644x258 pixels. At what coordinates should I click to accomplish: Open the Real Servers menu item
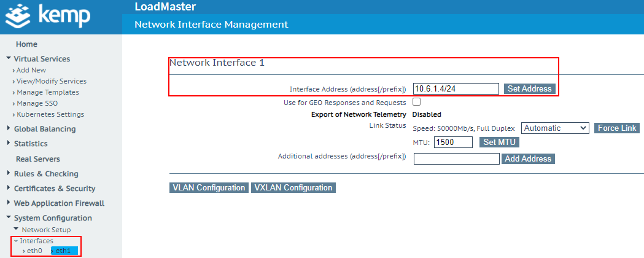(x=38, y=159)
